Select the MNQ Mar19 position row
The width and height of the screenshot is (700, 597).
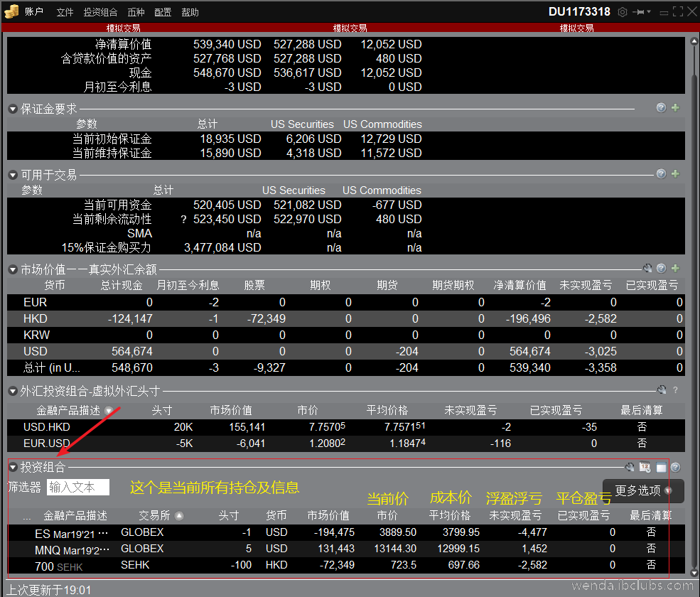[x=346, y=549]
